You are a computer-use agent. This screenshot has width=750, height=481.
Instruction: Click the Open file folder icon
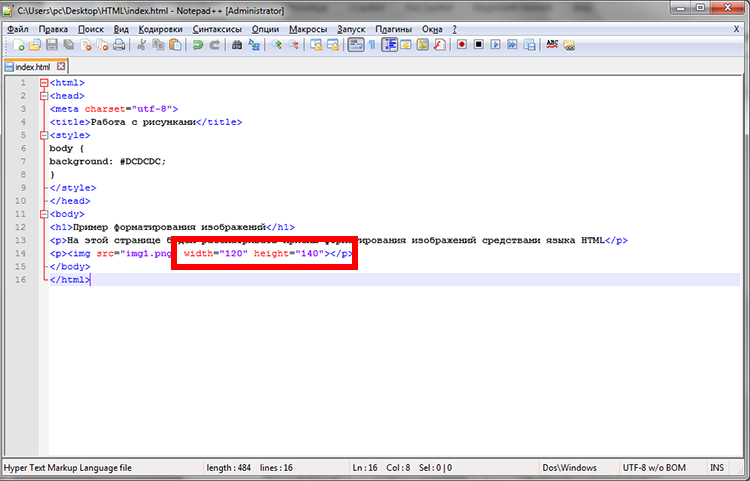[35, 45]
